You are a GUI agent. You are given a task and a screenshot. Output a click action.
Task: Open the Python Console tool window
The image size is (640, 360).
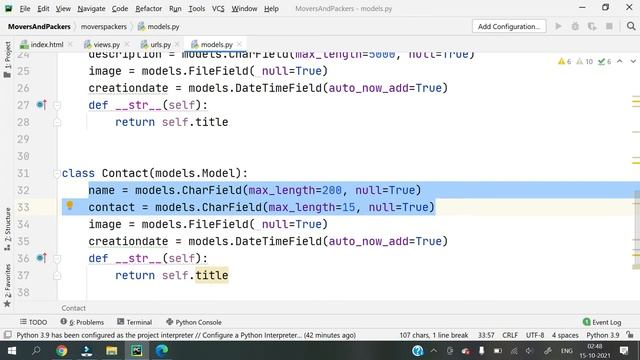(x=194, y=322)
